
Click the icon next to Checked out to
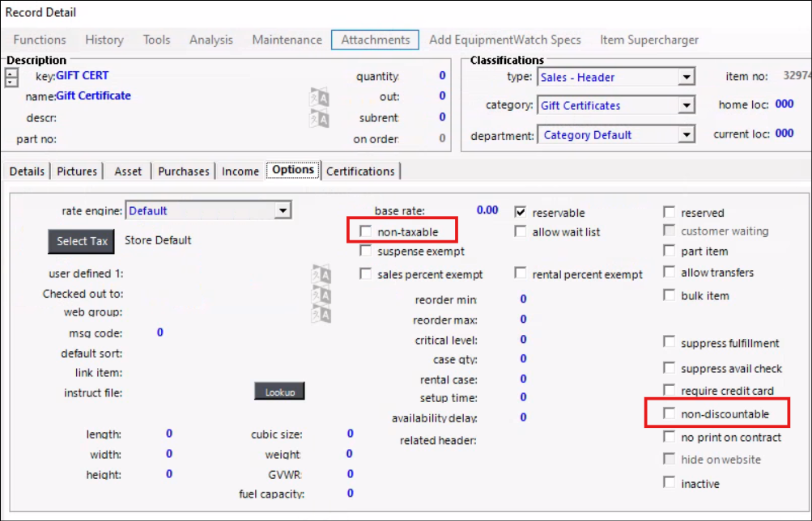click(321, 294)
